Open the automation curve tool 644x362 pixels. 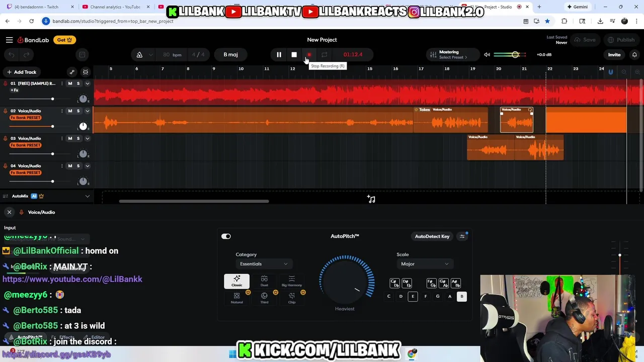(x=72, y=72)
